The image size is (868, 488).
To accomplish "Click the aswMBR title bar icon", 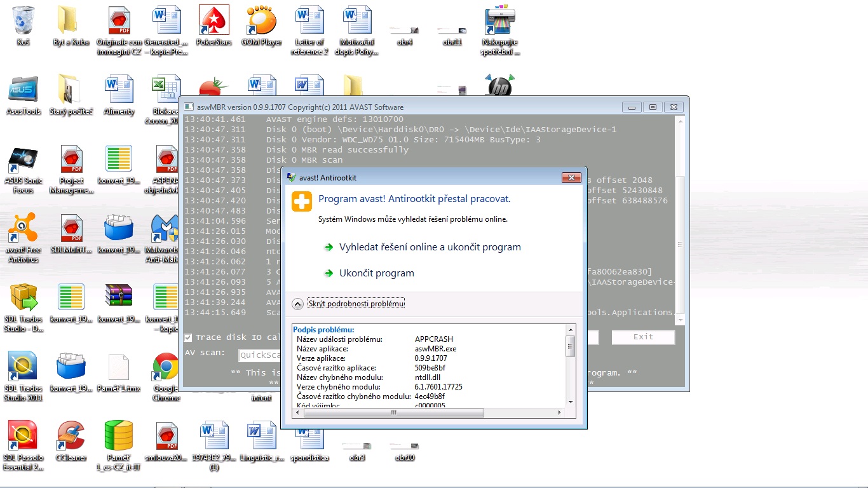I will tap(190, 107).
